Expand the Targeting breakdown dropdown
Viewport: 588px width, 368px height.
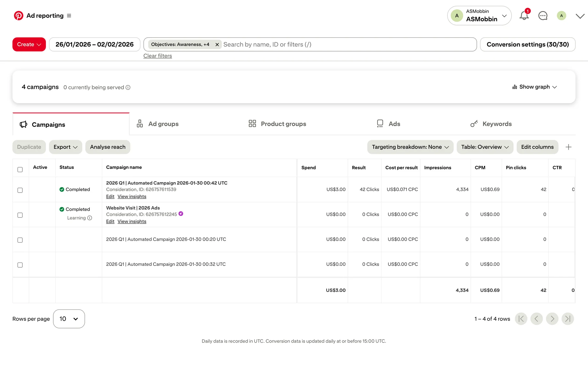tap(410, 147)
